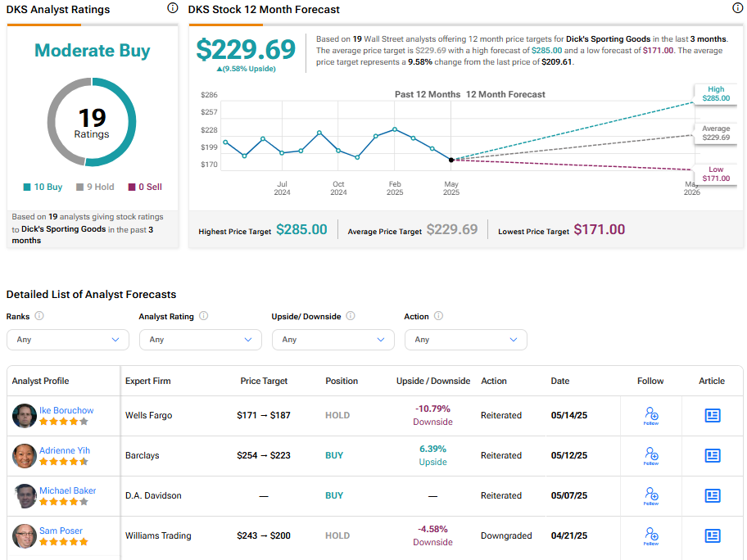This screenshot has height=560, width=747.
Task: Show info tooltip next to Action
Action: point(439,316)
